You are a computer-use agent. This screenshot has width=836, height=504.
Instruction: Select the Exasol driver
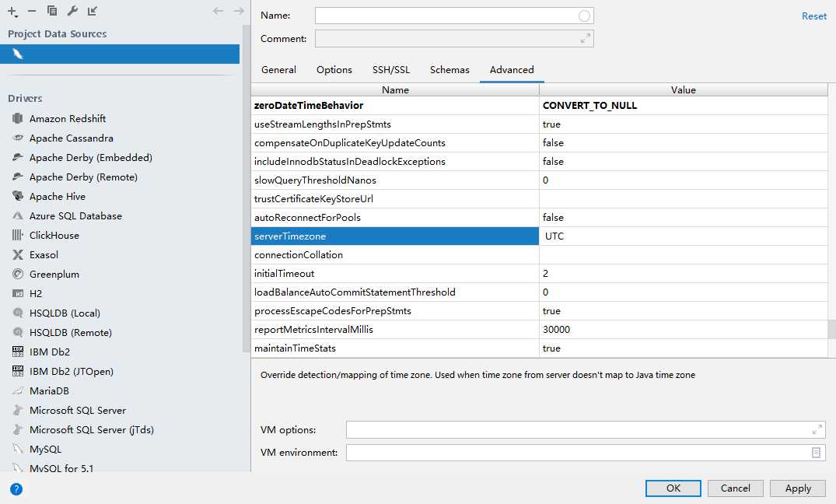click(44, 255)
